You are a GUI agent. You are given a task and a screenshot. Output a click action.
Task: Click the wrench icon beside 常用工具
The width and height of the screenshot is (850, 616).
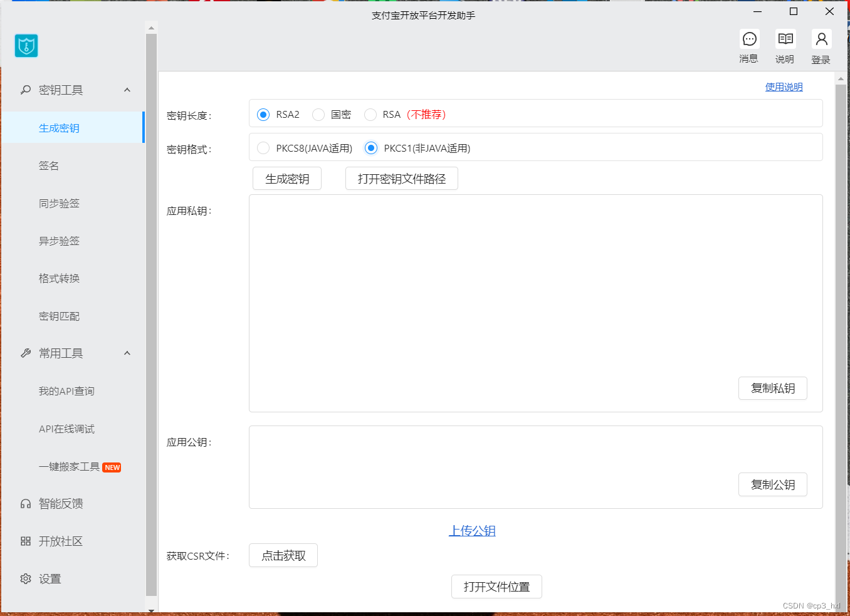(x=26, y=353)
